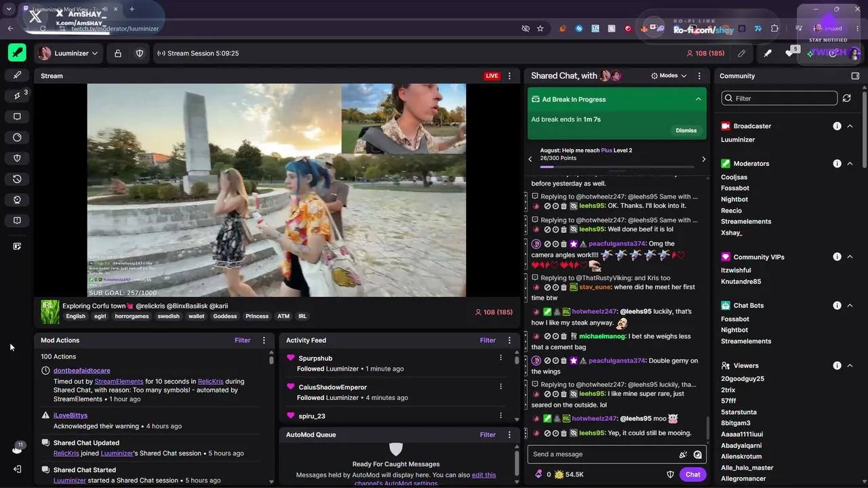Select moderator Xshay_ in Community list
Screen dimensions: 868x488
tap(732, 232)
